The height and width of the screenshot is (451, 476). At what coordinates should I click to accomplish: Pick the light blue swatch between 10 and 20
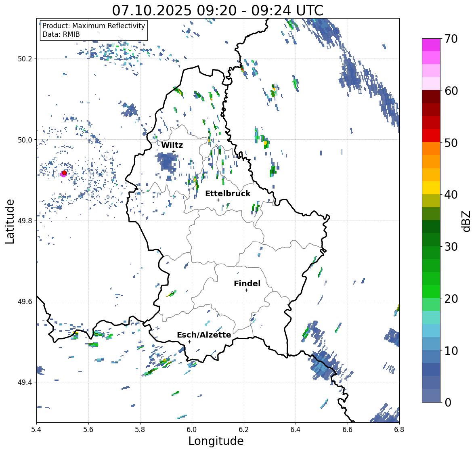[431, 331]
